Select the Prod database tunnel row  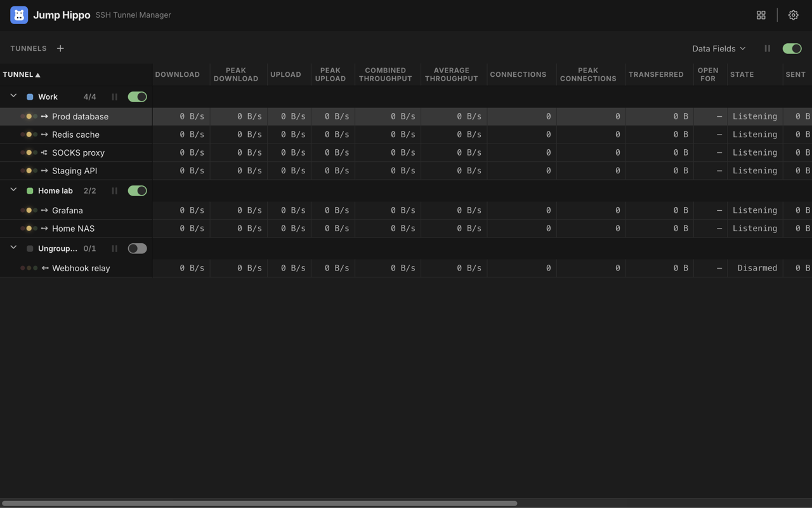coord(406,117)
